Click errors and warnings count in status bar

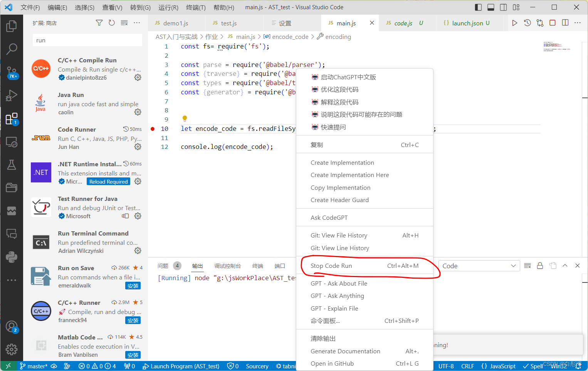(x=97, y=366)
